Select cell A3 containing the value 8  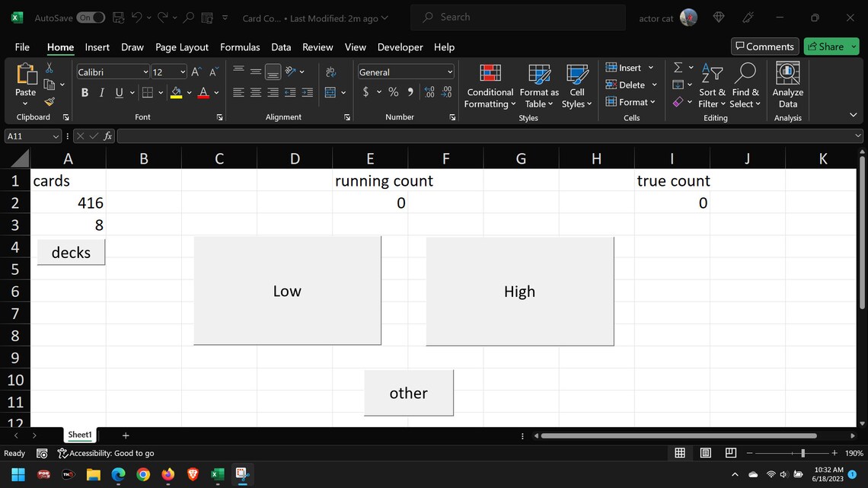click(x=68, y=225)
